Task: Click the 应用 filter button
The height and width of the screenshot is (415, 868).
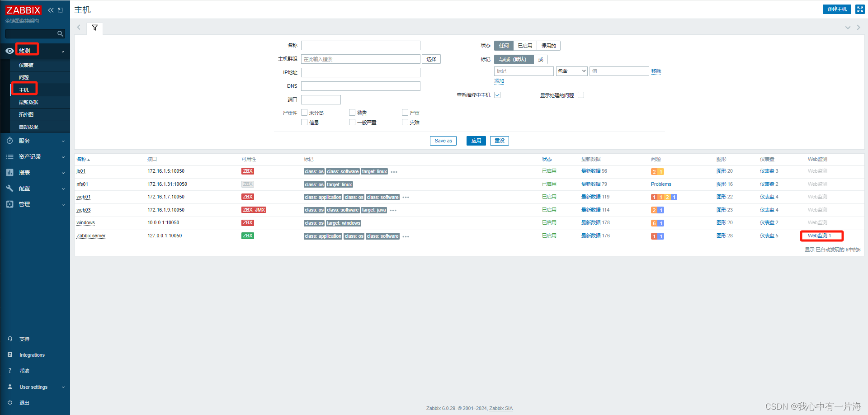Action: (476, 141)
